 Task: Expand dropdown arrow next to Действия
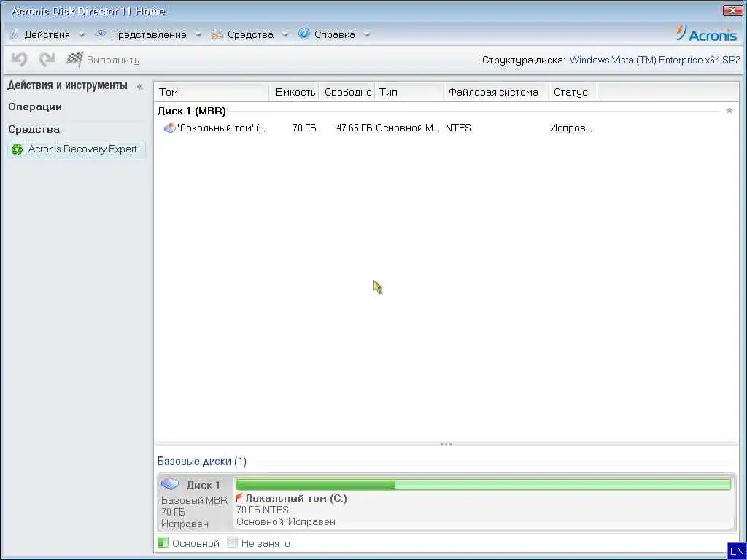coord(82,34)
